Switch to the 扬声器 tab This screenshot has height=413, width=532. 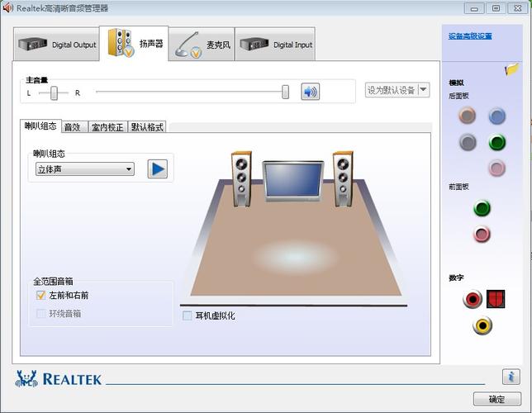[x=134, y=44]
